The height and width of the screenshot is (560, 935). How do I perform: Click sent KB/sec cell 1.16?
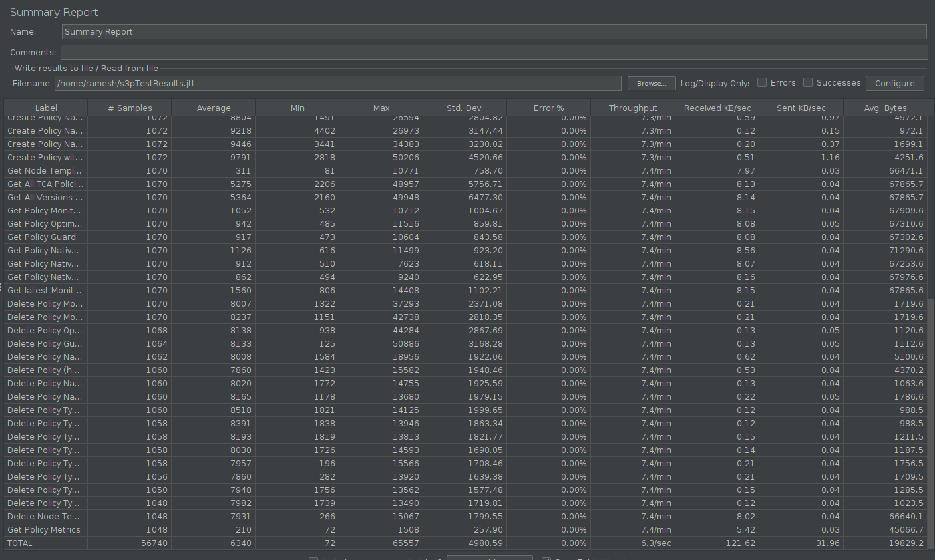coord(830,158)
